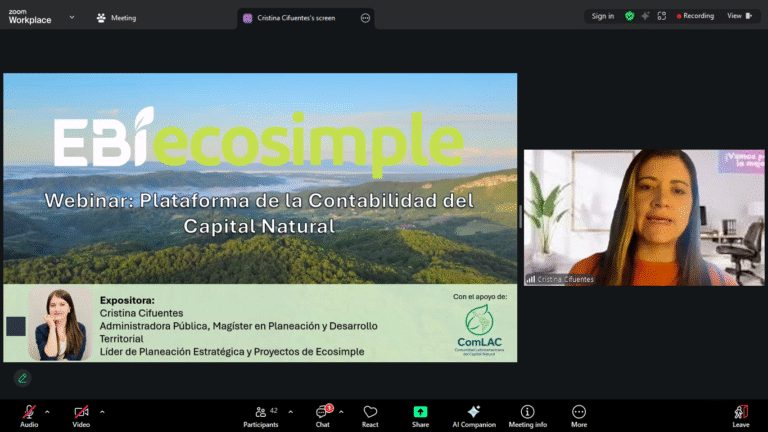Open the View layout menu

[x=739, y=16]
